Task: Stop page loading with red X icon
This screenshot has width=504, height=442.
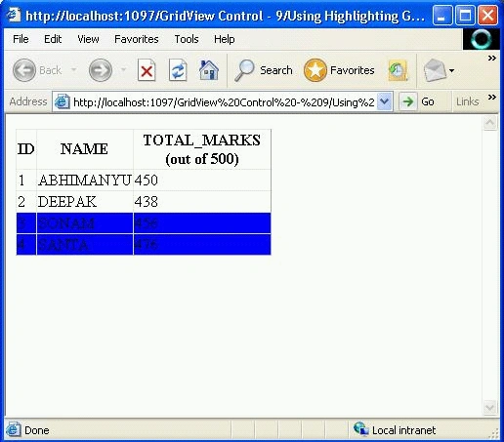Action: pyautogui.click(x=147, y=70)
